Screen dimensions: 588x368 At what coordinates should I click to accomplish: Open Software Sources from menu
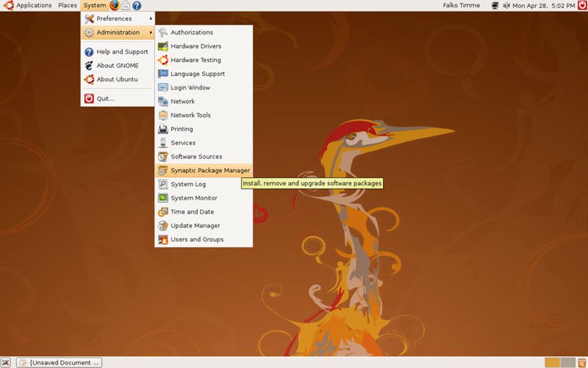(196, 157)
